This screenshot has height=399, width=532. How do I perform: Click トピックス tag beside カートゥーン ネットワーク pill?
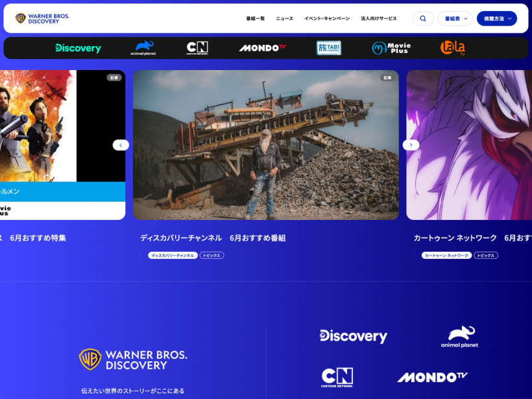tap(486, 255)
